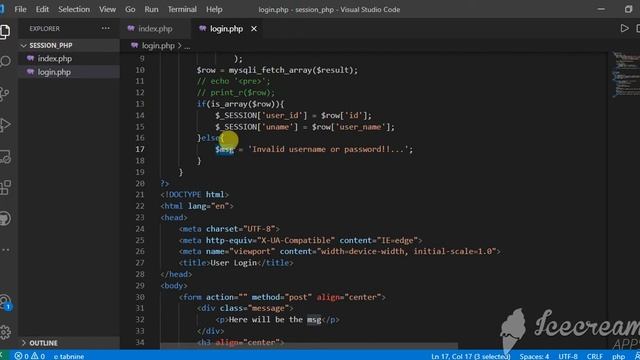The height and width of the screenshot is (360, 640).
Task: Click the horizontal scrollbar in the editor
Action: (309, 346)
